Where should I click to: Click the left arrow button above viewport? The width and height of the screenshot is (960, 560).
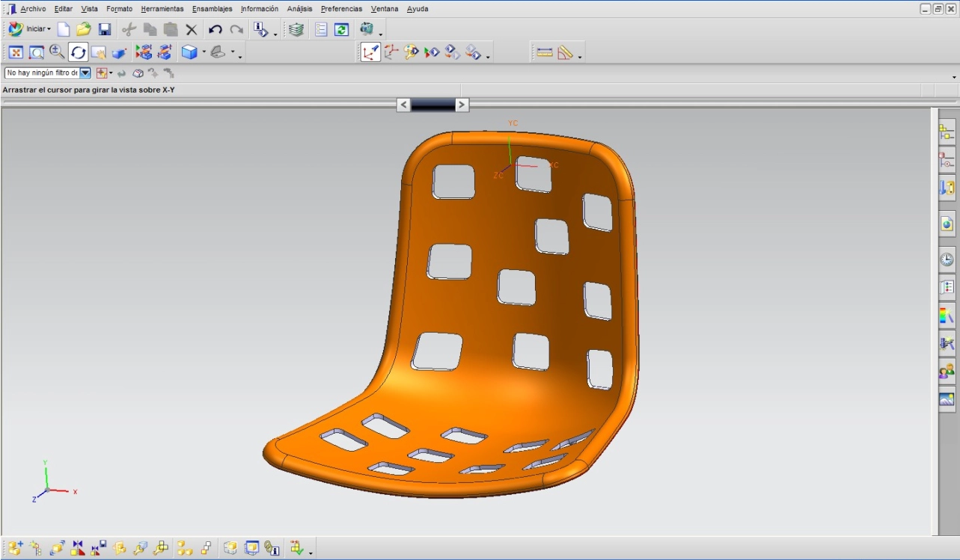tap(403, 105)
